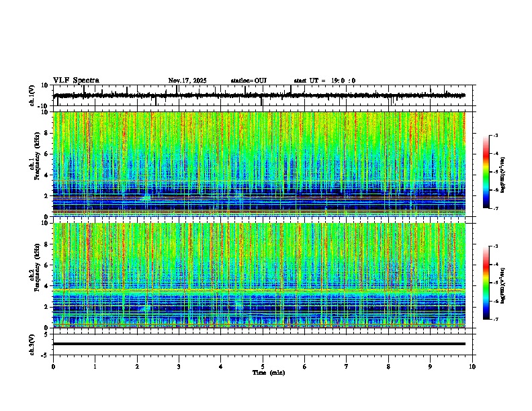
Task: Click the ch.2 PSD color bar
Action: [486, 283]
